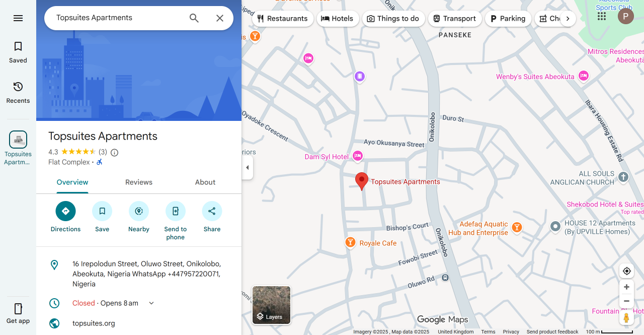The image size is (644, 335).
Task: Select Shekobod Hotel & Suites label
Action: (x=605, y=205)
